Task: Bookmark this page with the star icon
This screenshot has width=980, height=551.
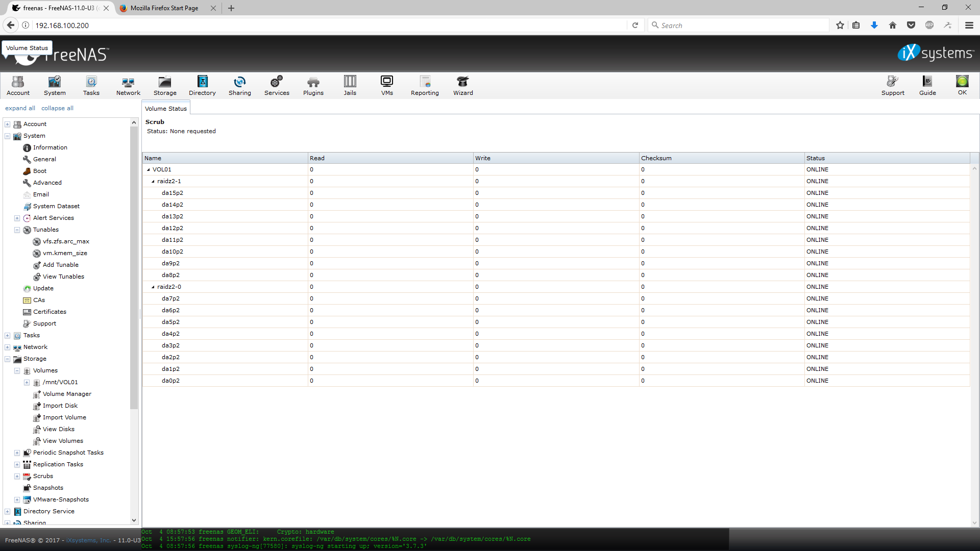Action: pyautogui.click(x=840, y=25)
